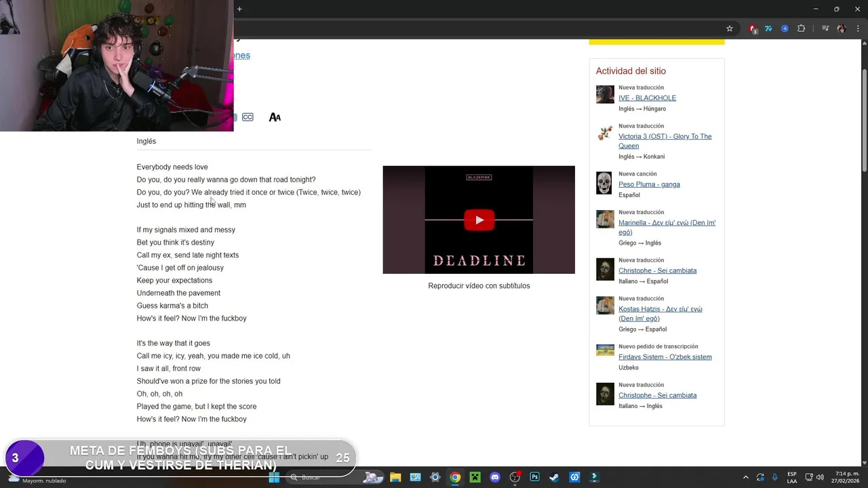Click lyric 'If my signals mixed and messy'
The image size is (868, 488).
pyautogui.click(x=186, y=230)
